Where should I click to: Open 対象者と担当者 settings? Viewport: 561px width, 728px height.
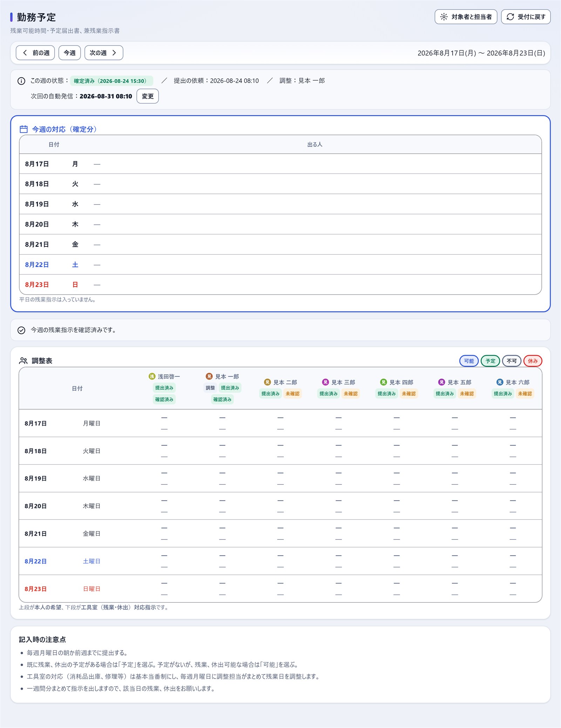click(x=466, y=17)
